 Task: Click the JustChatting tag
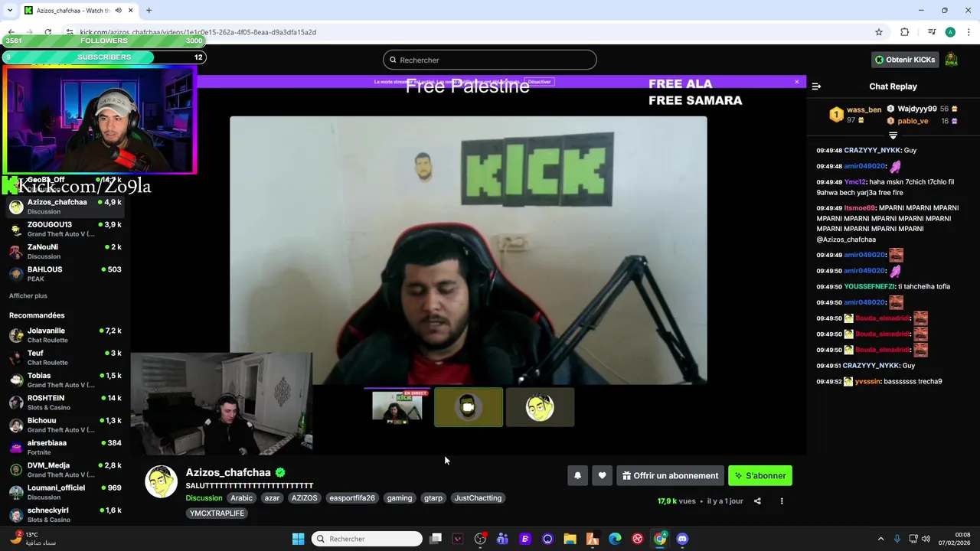478,498
